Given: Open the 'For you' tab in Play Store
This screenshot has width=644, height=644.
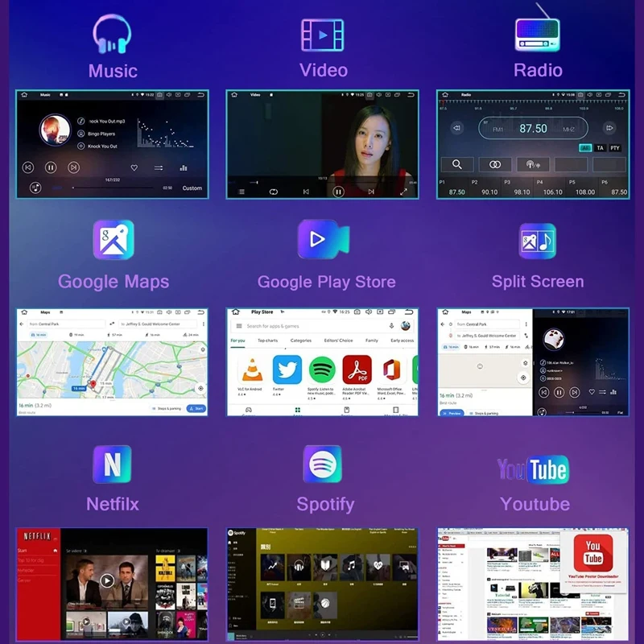Looking at the screenshot, I should 237,341.
